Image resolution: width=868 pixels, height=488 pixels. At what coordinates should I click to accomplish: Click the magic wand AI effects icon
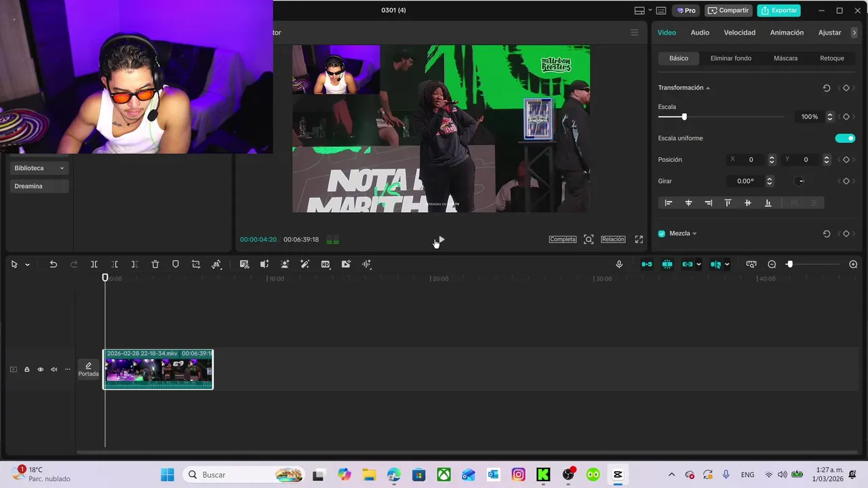point(305,264)
